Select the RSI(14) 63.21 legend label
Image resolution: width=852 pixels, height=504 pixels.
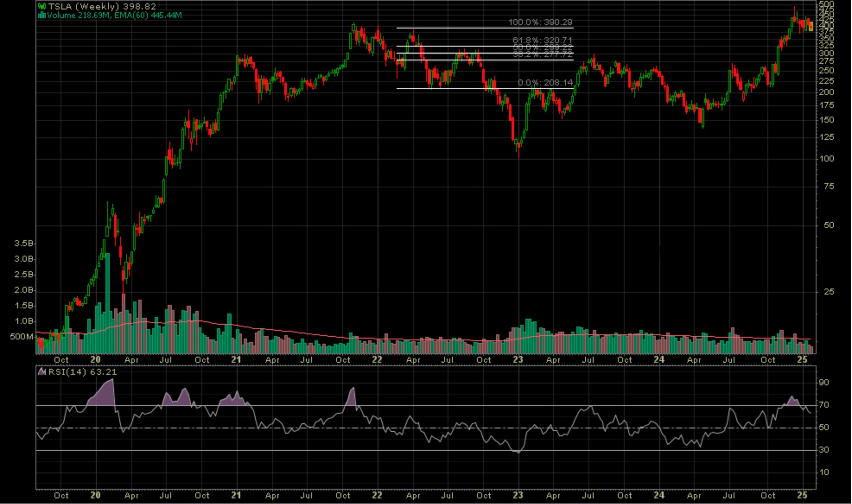[x=83, y=372]
